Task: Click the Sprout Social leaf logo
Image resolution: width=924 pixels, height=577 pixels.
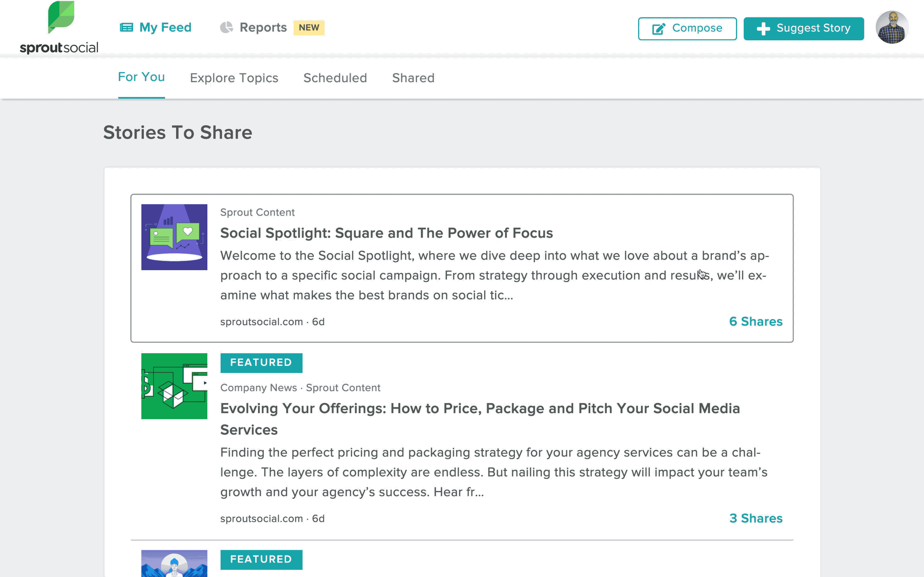Action: (x=61, y=17)
